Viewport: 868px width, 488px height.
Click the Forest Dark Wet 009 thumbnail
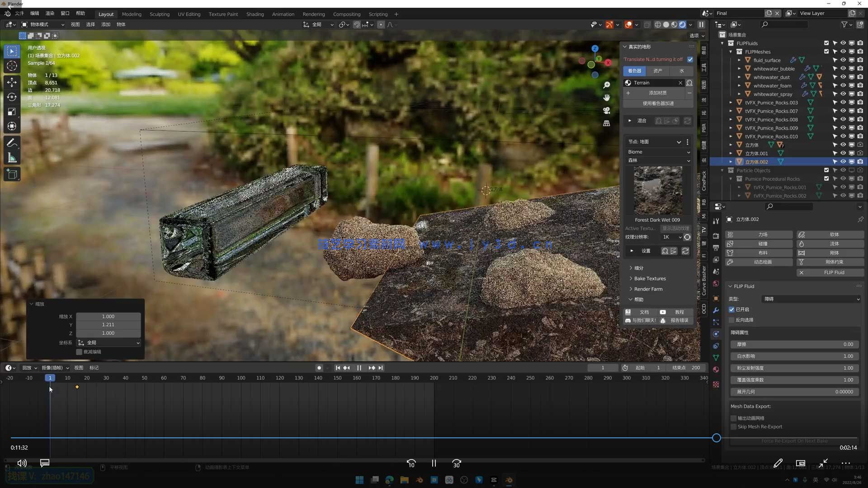(657, 190)
